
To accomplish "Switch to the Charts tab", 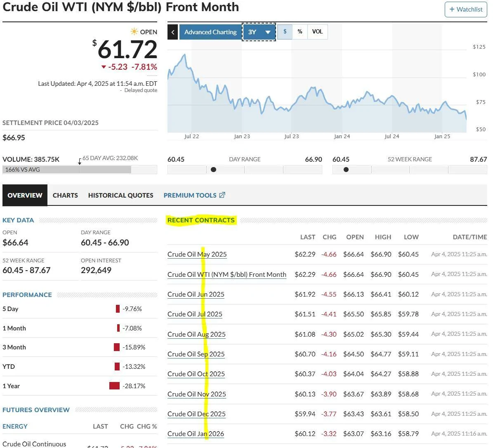I will click(65, 196).
